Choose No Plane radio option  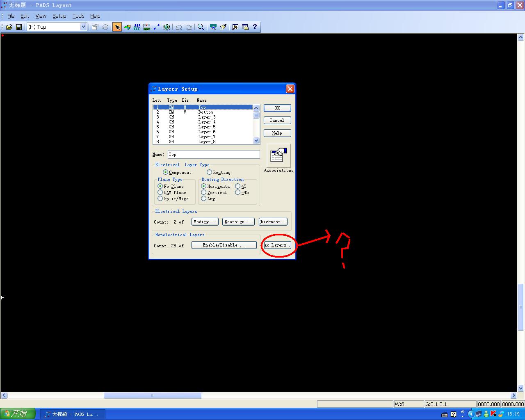tap(160, 186)
